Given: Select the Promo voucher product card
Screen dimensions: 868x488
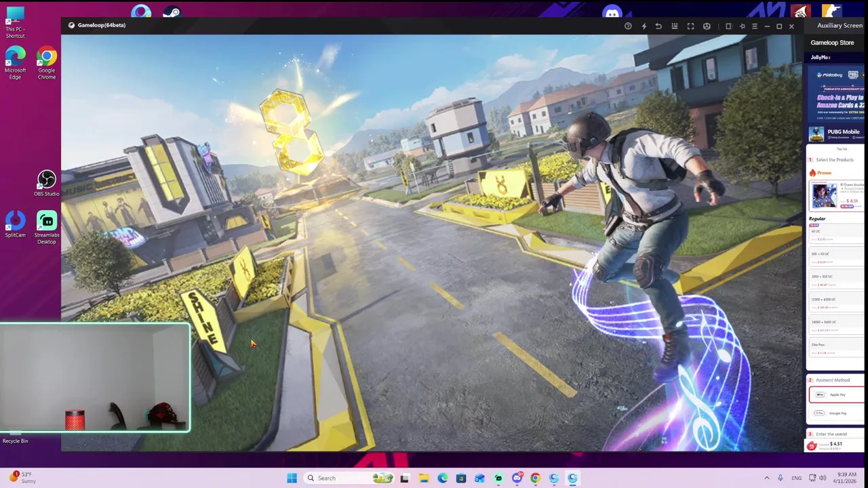Looking at the screenshot, I should [837, 195].
